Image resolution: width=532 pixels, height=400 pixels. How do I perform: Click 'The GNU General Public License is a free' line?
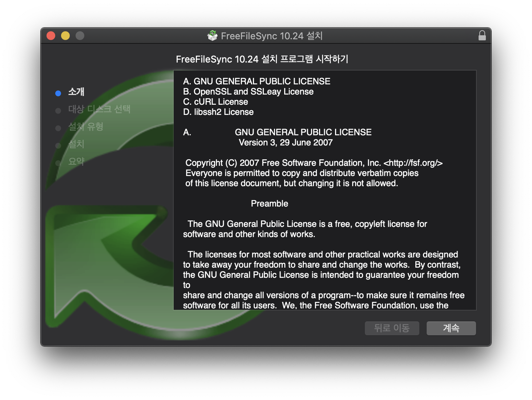(307, 224)
